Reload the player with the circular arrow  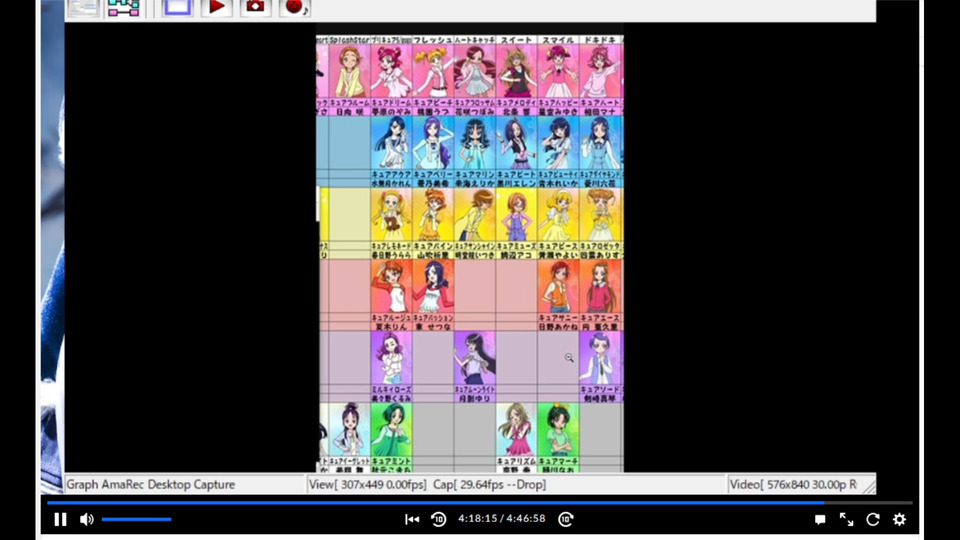872,519
